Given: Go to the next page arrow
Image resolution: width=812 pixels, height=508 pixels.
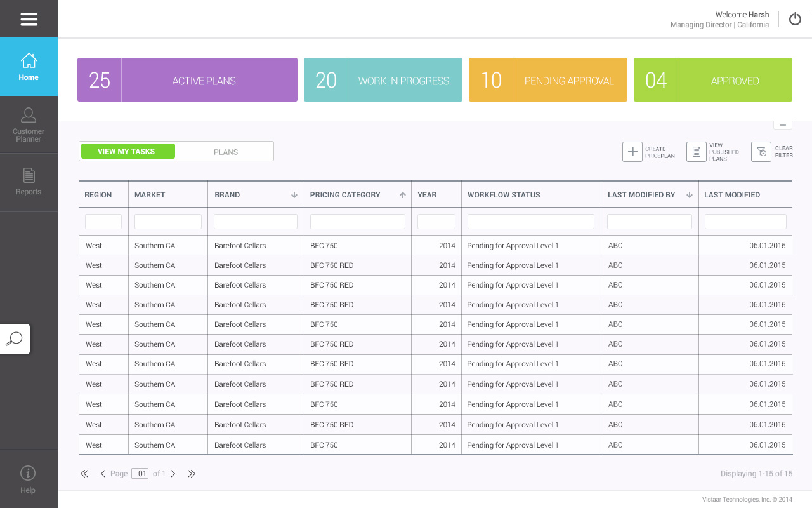Looking at the screenshot, I should (x=173, y=474).
